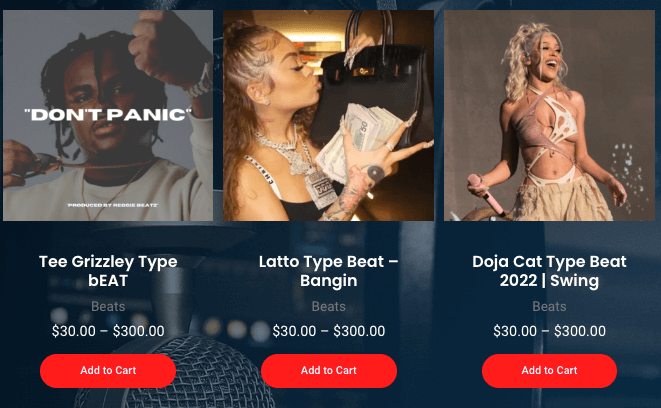Click Beats category under Tee Grizzley product
661x408 pixels.
[108, 306]
